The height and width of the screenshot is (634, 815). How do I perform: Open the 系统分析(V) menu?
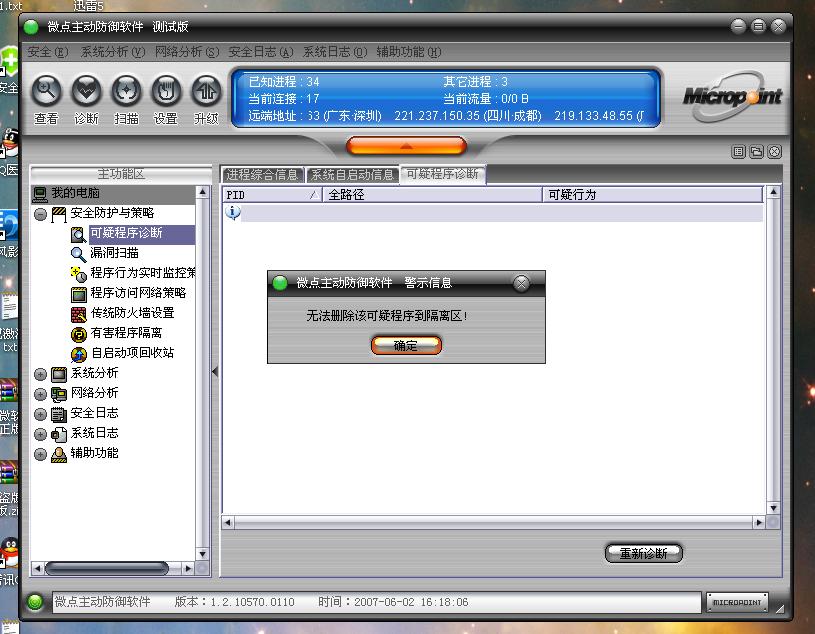(x=112, y=52)
